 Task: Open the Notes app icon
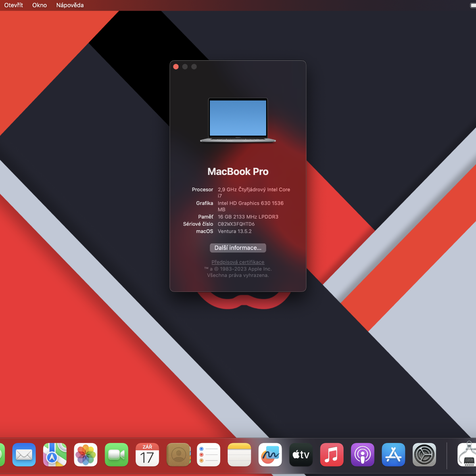coord(240,455)
